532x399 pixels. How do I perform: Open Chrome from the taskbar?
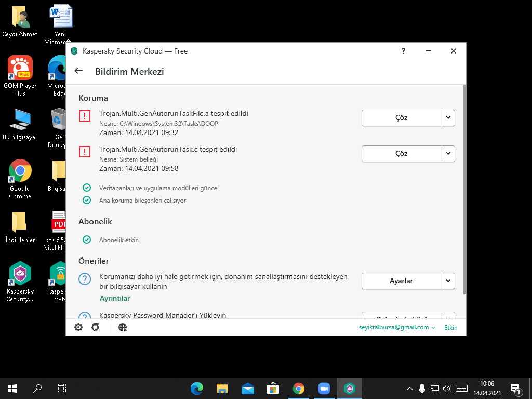[x=299, y=389]
